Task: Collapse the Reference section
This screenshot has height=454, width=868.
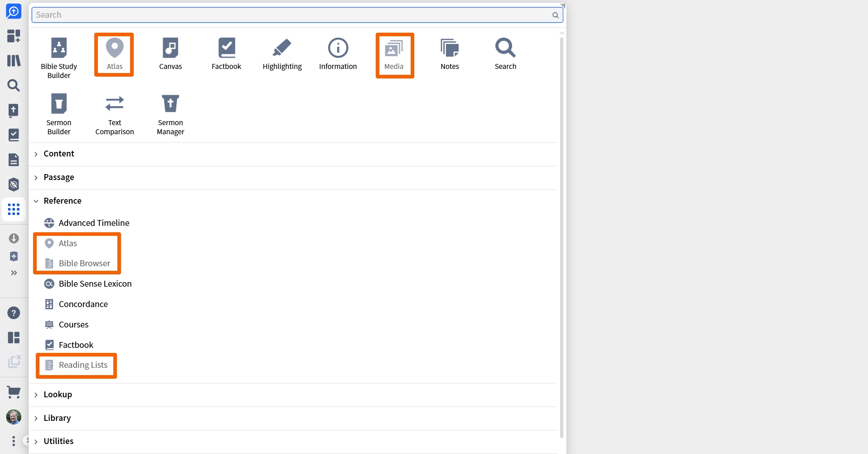Action: (x=293, y=201)
